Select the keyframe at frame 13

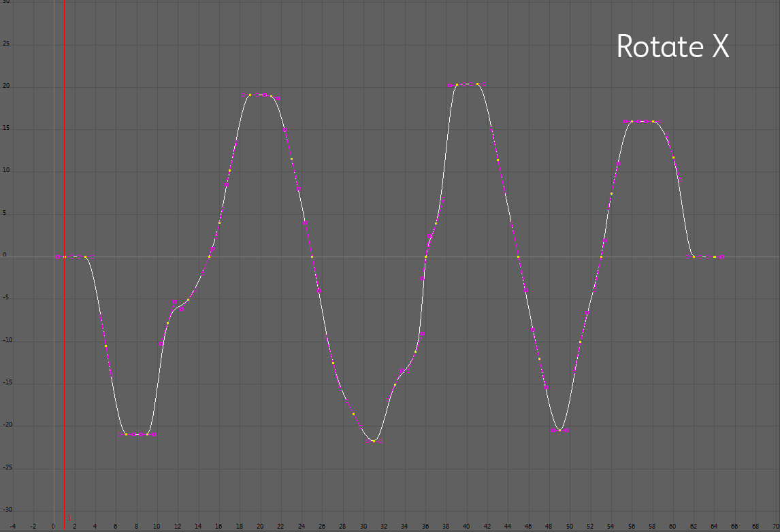(188, 299)
